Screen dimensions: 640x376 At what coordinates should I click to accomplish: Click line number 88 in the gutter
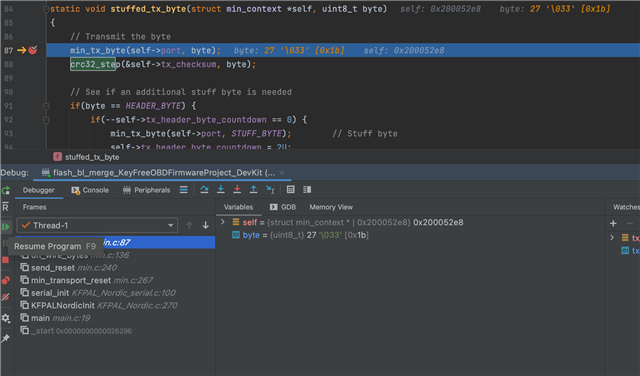coord(9,65)
